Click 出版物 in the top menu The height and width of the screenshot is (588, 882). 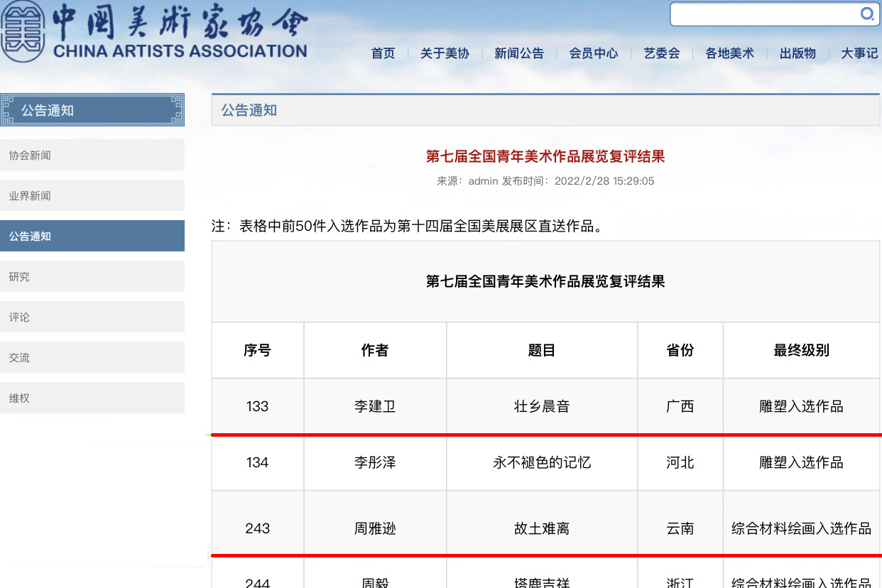(797, 53)
